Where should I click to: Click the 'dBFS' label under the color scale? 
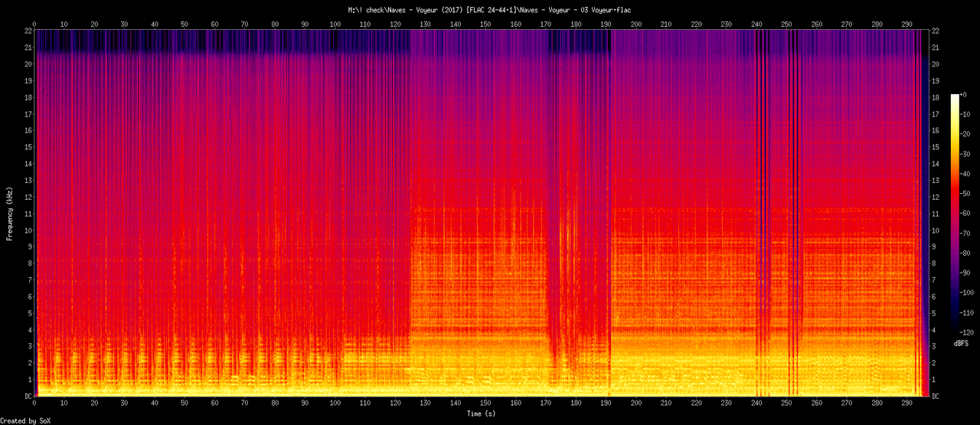[x=961, y=344]
